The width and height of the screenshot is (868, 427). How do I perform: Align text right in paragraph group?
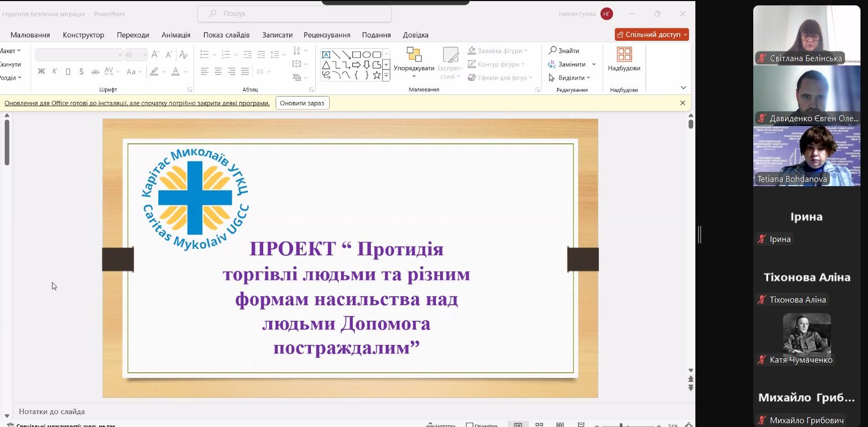232,71
